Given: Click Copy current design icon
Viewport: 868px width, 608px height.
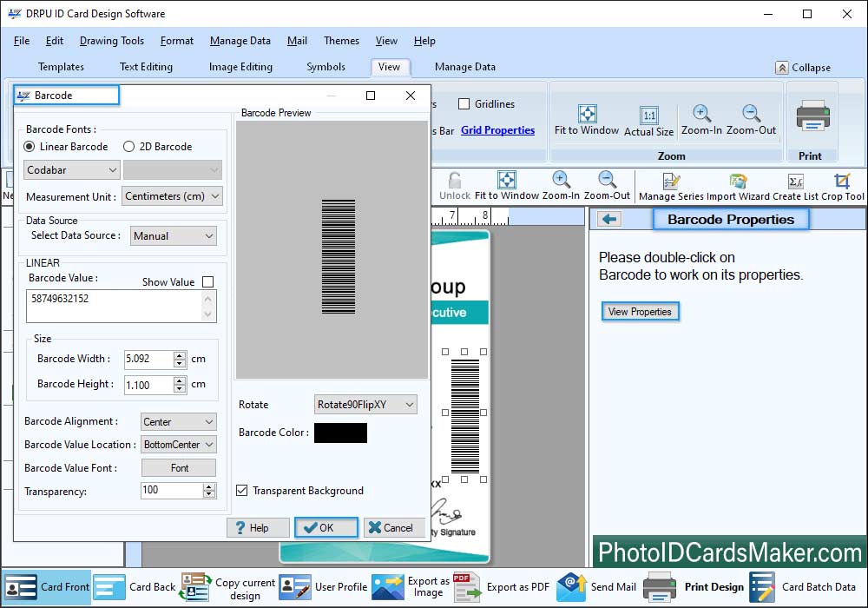Looking at the screenshot, I should pyautogui.click(x=194, y=587).
